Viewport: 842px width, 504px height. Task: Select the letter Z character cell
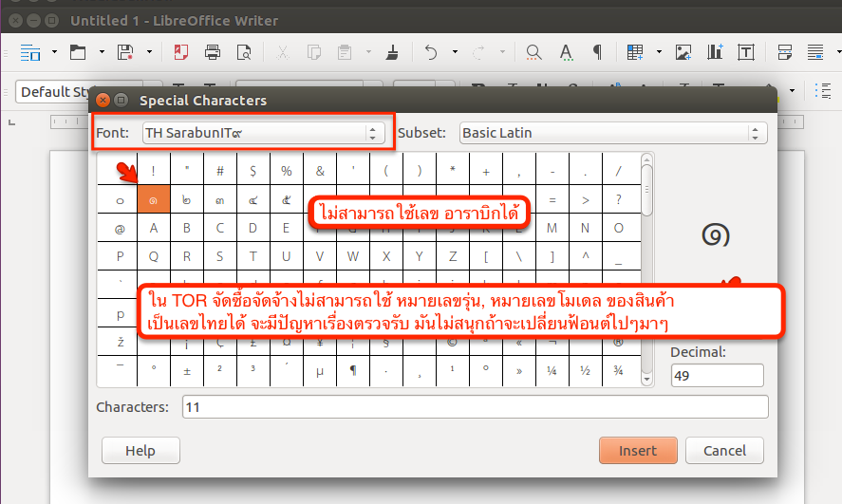pos(453,256)
